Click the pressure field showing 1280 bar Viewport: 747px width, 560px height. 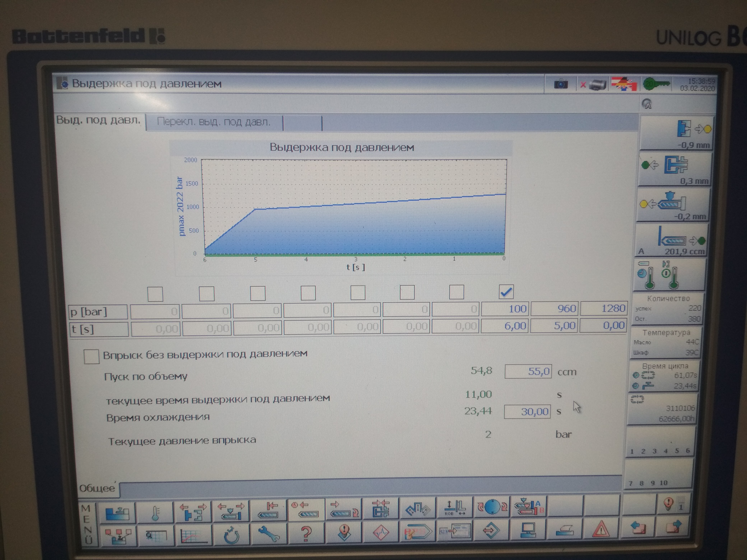[x=604, y=309]
